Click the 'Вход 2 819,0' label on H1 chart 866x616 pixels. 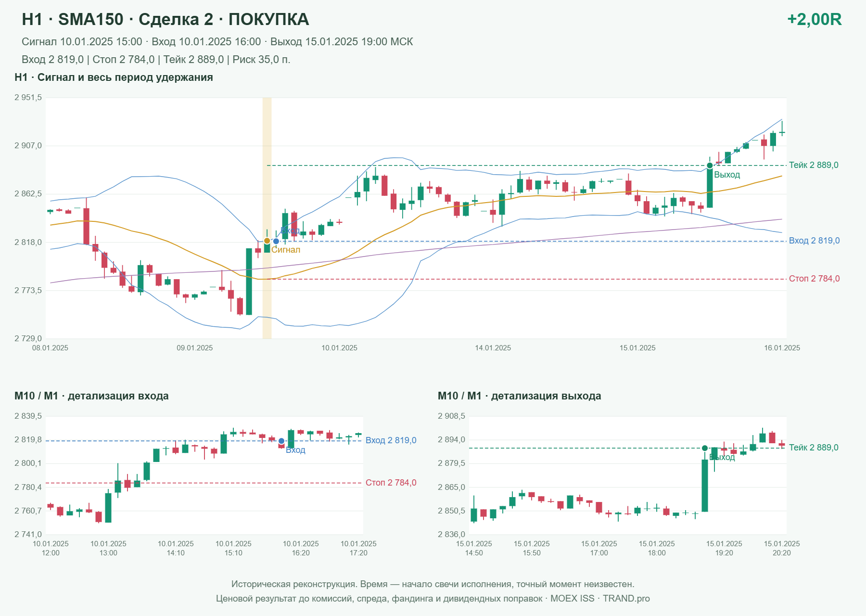point(814,241)
